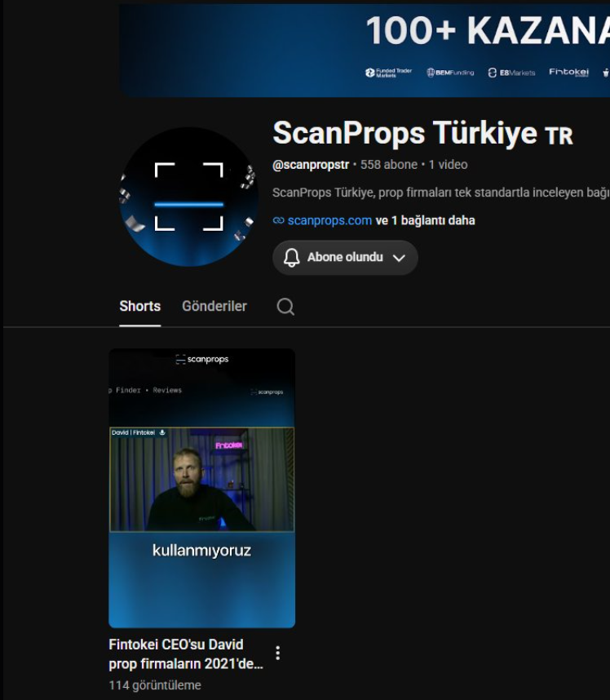The image size is (610, 700).
Task: Click the @scanpropstr handle
Action: click(311, 165)
